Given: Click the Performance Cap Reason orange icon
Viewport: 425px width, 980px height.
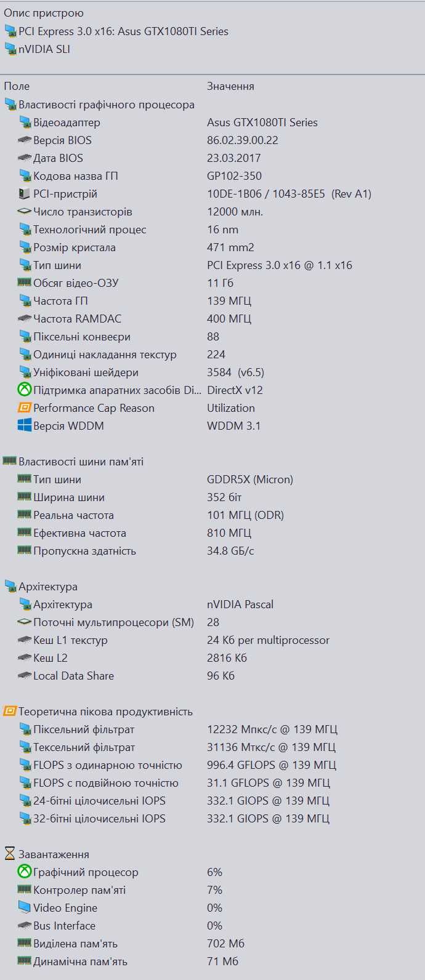Looking at the screenshot, I should tap(25, 408).
